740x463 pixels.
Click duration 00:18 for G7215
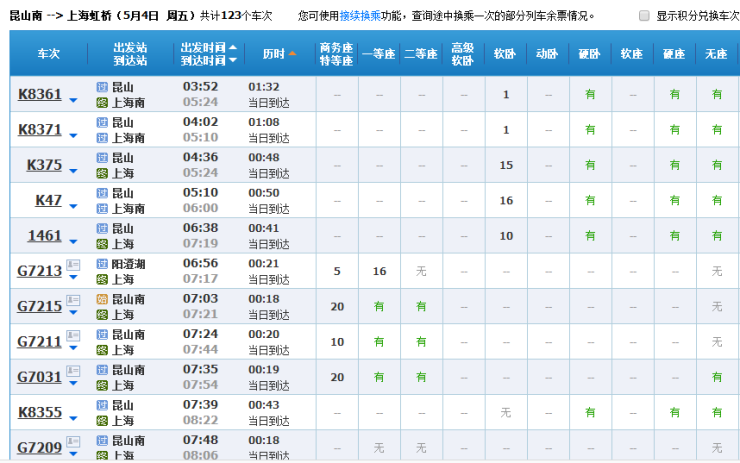(264, 299)
